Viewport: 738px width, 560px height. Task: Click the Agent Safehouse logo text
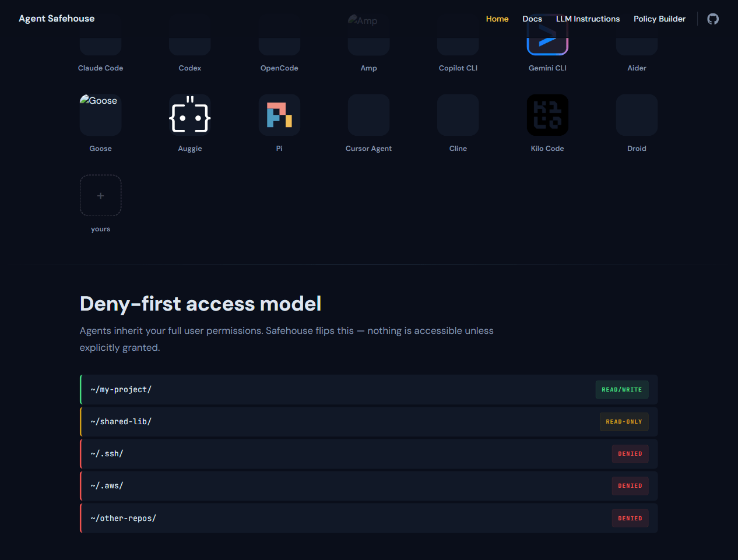point(57,19)
